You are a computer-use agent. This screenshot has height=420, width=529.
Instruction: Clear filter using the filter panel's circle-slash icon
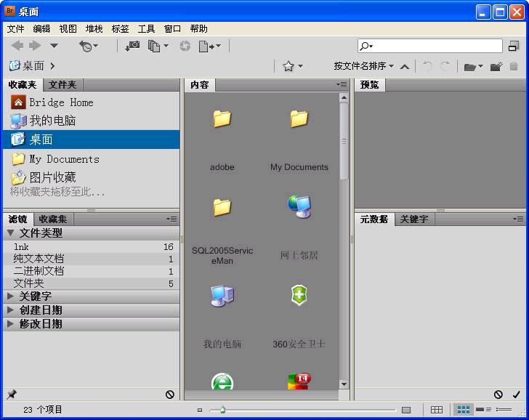pos(170,395)
